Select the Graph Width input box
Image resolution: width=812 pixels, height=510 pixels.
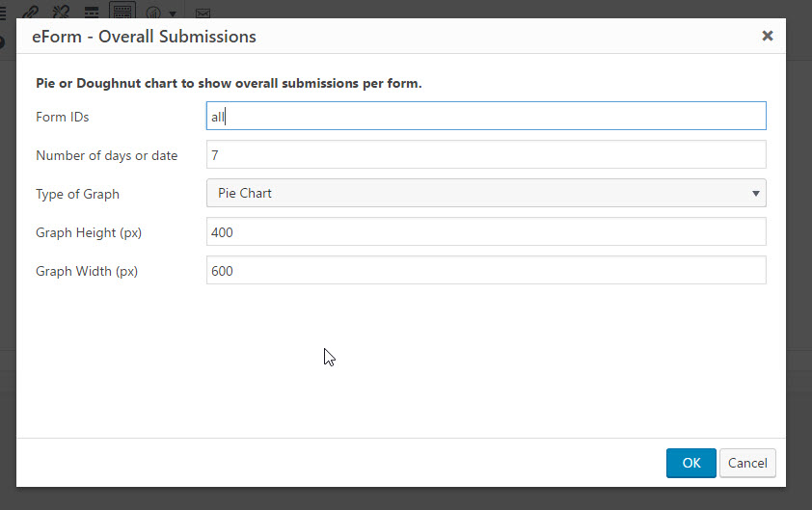pyautogui.click(x=486, y=270)
